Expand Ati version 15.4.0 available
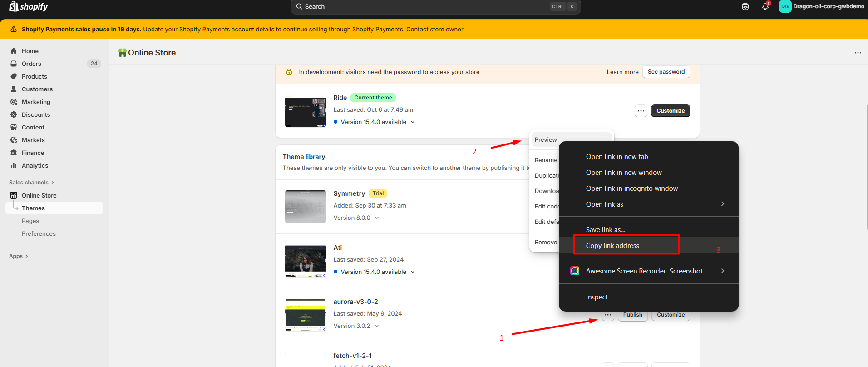868x367 pixels. pyautogui.click(x=413, y=272)
